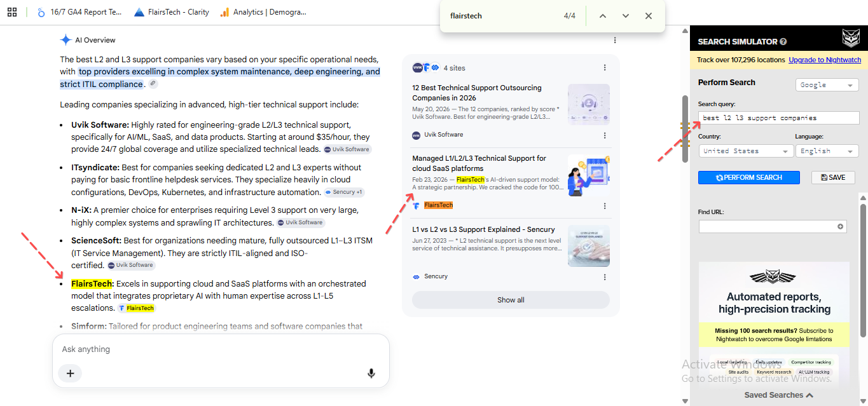Open Uvik Software chip in ScienceSoft bullet

point(131,265)
